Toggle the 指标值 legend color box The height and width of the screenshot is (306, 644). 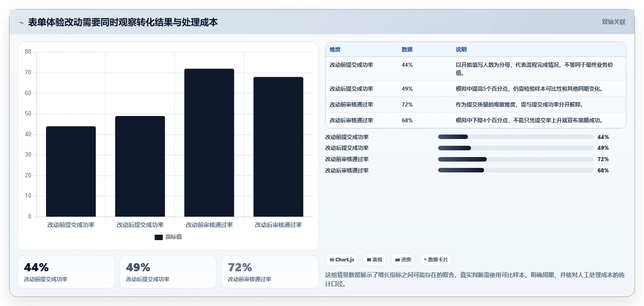[159, 237]
